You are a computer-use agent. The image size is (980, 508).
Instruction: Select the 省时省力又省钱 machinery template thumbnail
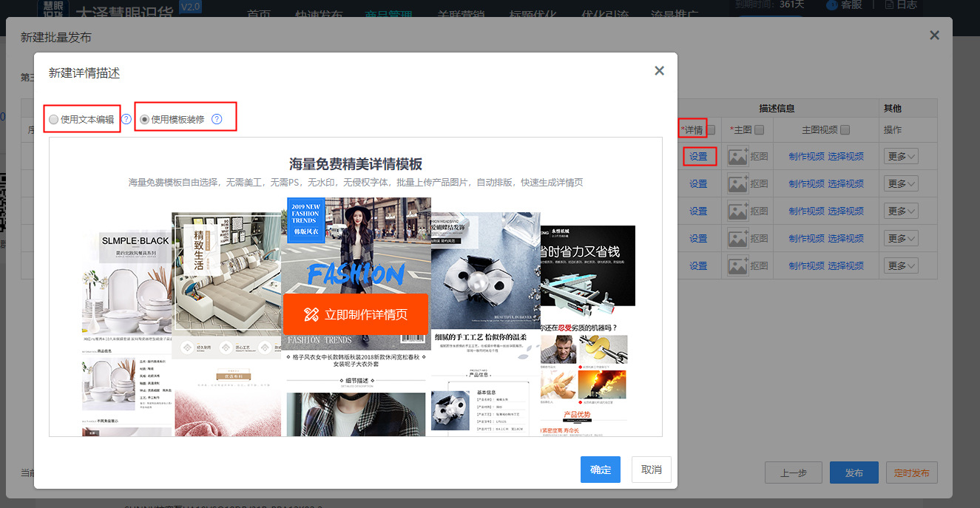[587, 331]
